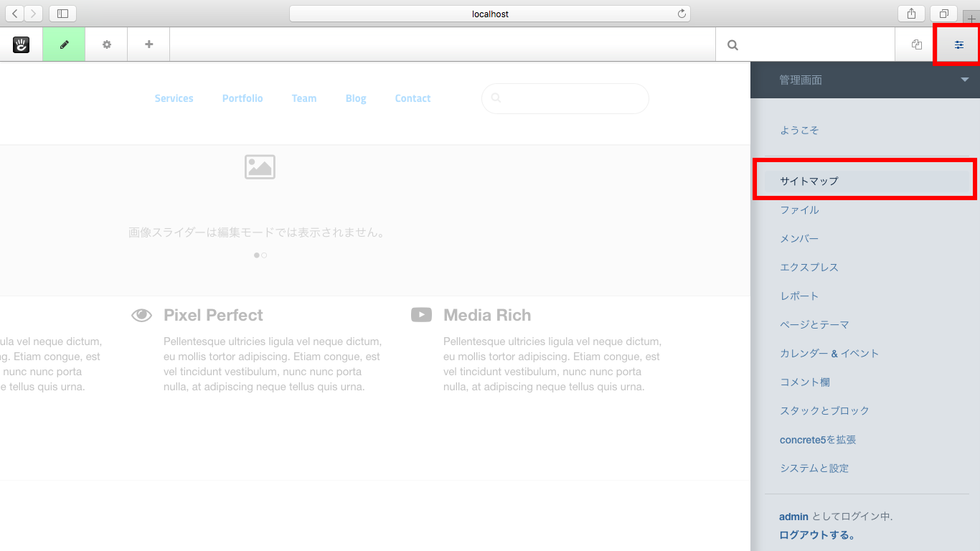The height and width of the screenshot is (551, 980).
Task: Show all tabs overview button
Action: point(943,14)
